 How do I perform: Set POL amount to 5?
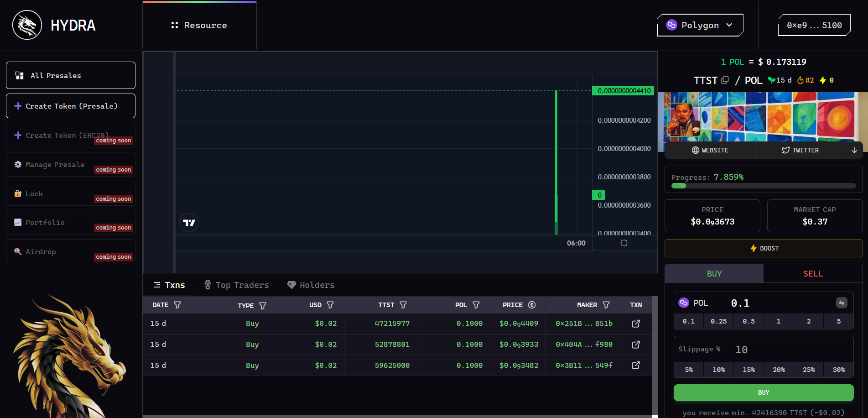coord(839,321)
